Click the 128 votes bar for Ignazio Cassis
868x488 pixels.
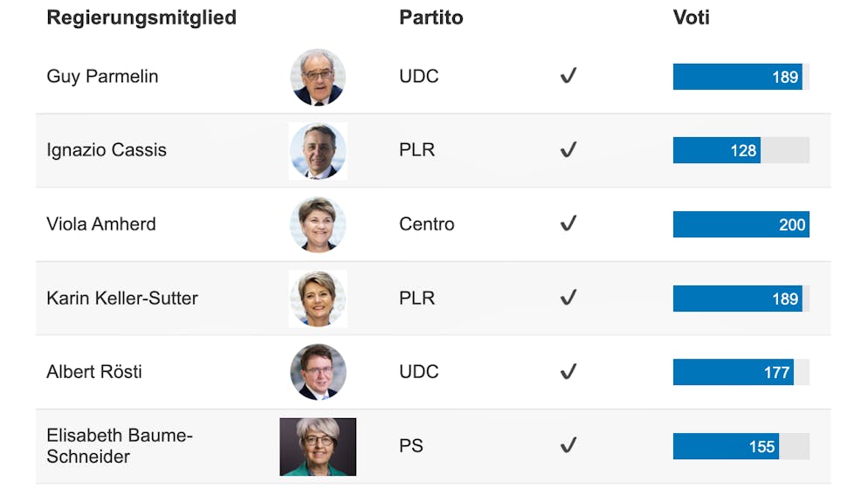[x=716, y=150]
